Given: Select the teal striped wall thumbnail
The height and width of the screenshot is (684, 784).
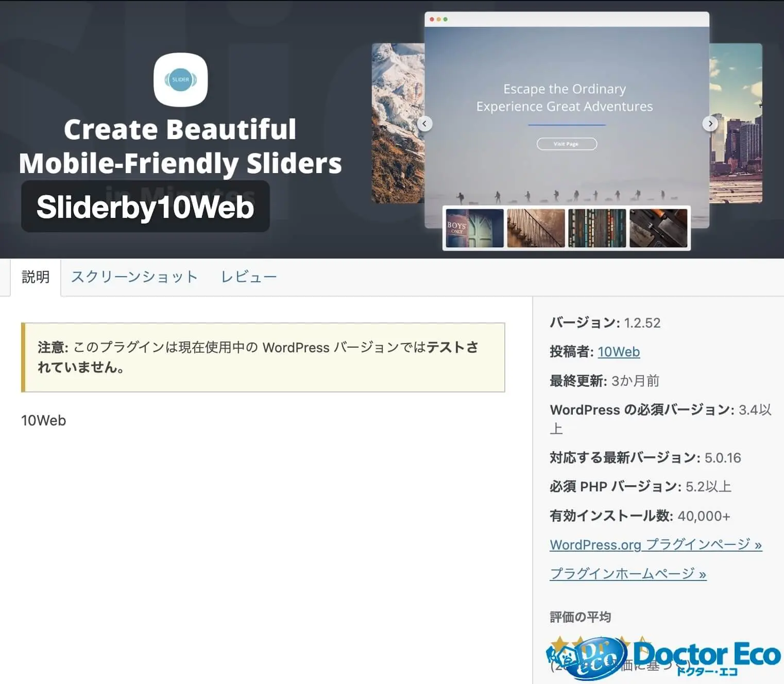Looking at the screenshot, I should pos(597,228).
